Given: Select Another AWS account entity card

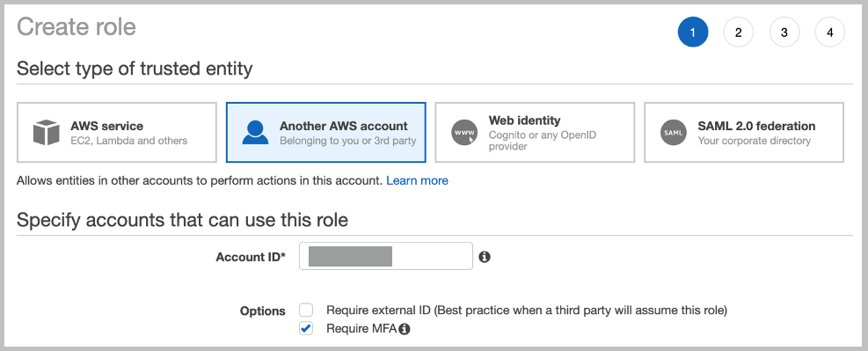Looking at the screenshot, I should pyautogui.click(x=326, y=132).
